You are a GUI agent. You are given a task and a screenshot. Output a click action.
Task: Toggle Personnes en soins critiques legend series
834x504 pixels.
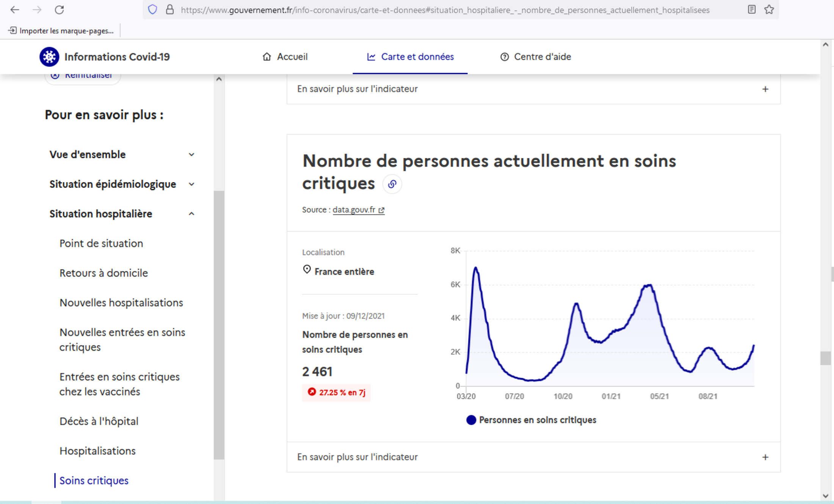(x=531, y=420)
